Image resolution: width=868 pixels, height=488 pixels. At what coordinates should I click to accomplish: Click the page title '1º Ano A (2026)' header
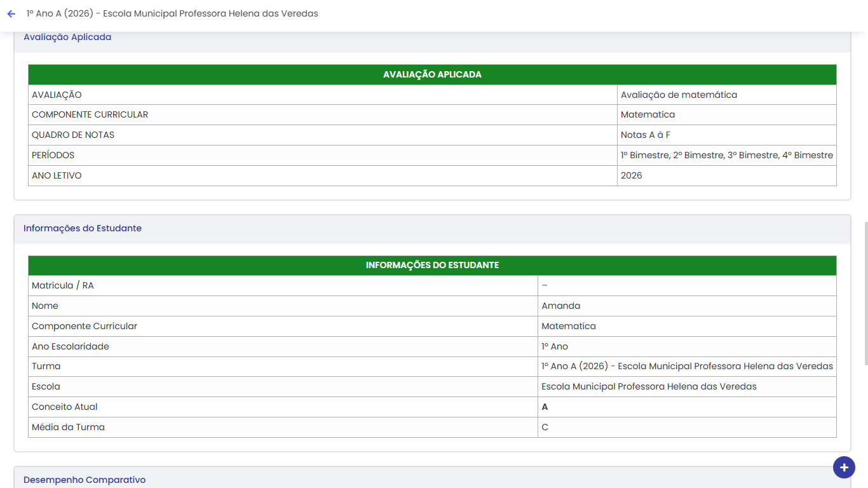coord(172,13)
